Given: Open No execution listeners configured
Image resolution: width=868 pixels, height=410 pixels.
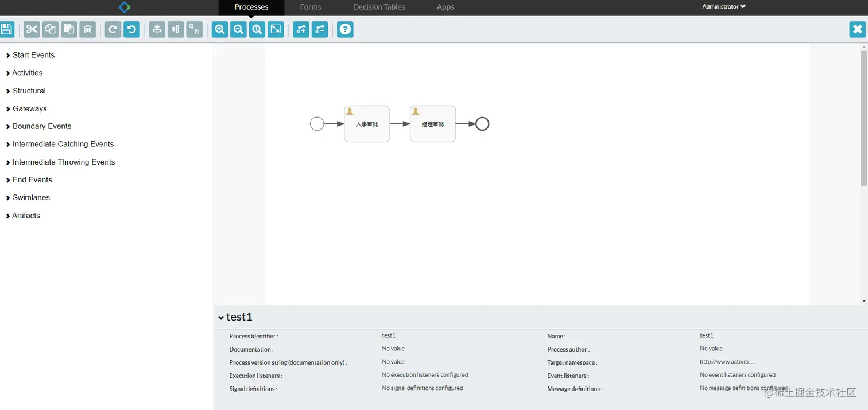Looking at the screenshot, I should (x=425, y=375).
